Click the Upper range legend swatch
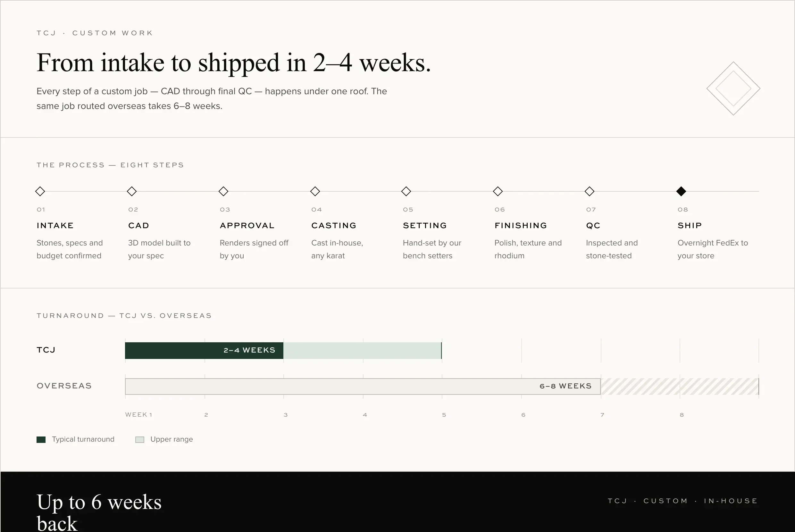The image size is (795, 532). 140,440
